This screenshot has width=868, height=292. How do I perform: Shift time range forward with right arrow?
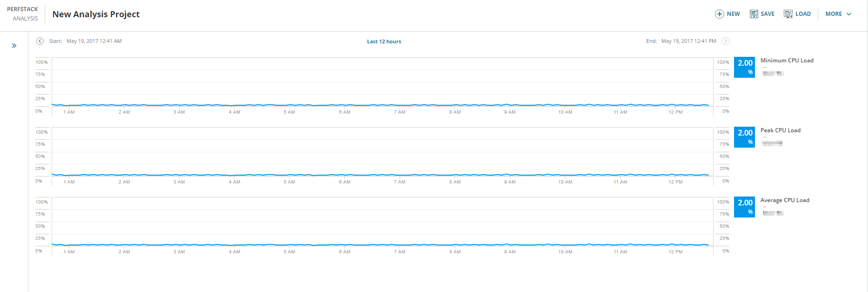725,41
